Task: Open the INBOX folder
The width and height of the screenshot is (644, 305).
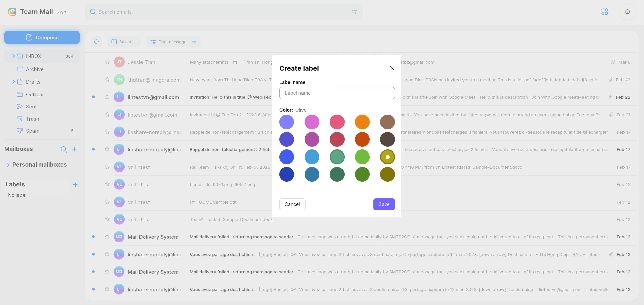Action: coord(42,56)
